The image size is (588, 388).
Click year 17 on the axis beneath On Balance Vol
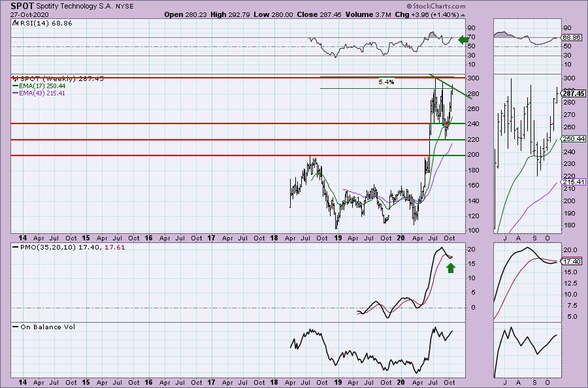211,382
